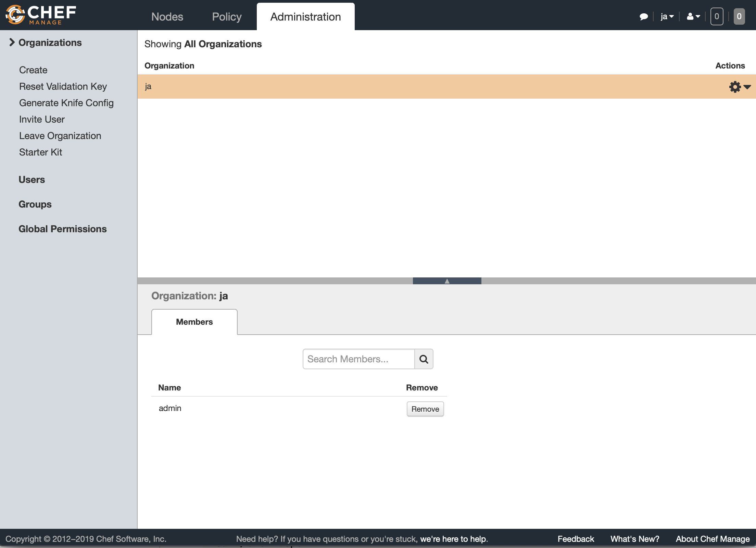Click Invite User in the sidebar
This screenshot has height=548, width=756.
(x=42, y=119)
